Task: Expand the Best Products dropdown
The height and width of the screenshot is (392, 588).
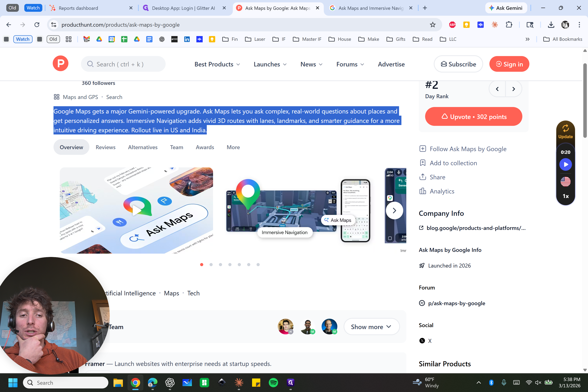Action: pos(217,64)
